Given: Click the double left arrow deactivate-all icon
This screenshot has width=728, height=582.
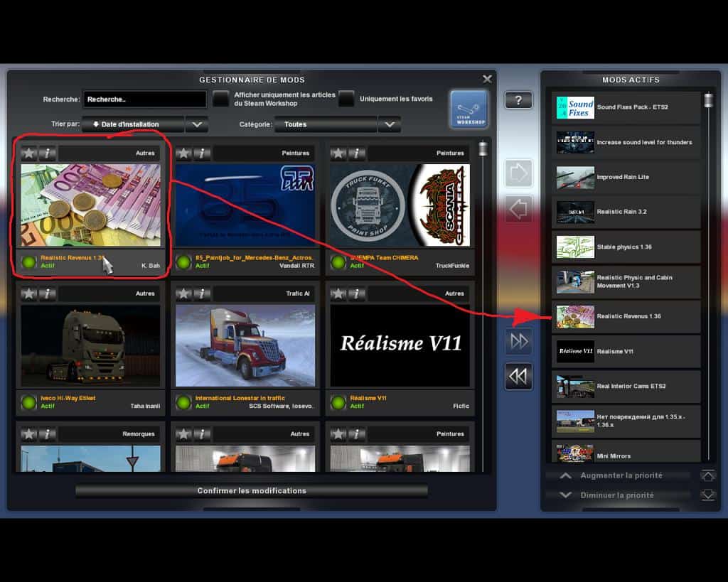Looking at the screenshot, I should [519, 377].
